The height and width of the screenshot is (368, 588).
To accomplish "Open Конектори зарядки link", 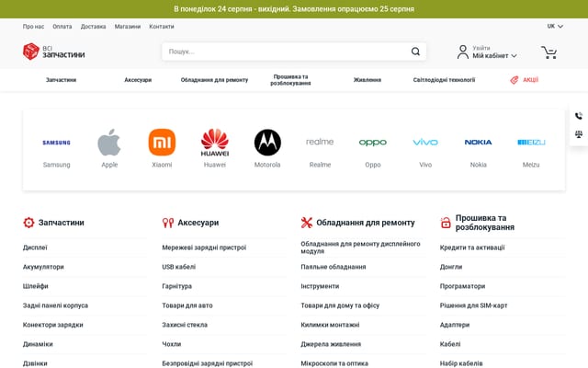I will (53, 325).
